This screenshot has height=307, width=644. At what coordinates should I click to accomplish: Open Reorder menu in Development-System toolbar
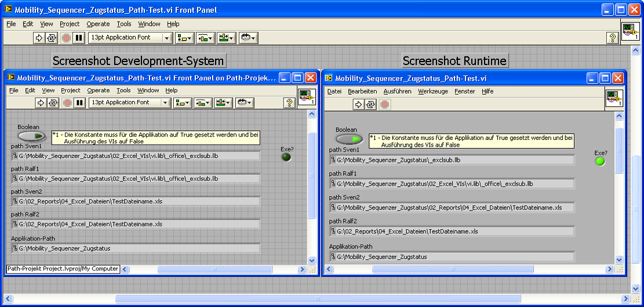(245, 103)
